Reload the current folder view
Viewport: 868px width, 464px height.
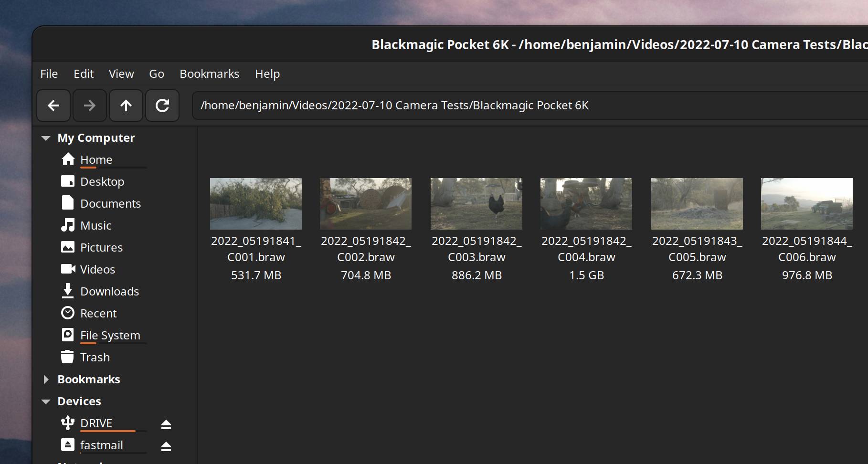click(162, 105)
